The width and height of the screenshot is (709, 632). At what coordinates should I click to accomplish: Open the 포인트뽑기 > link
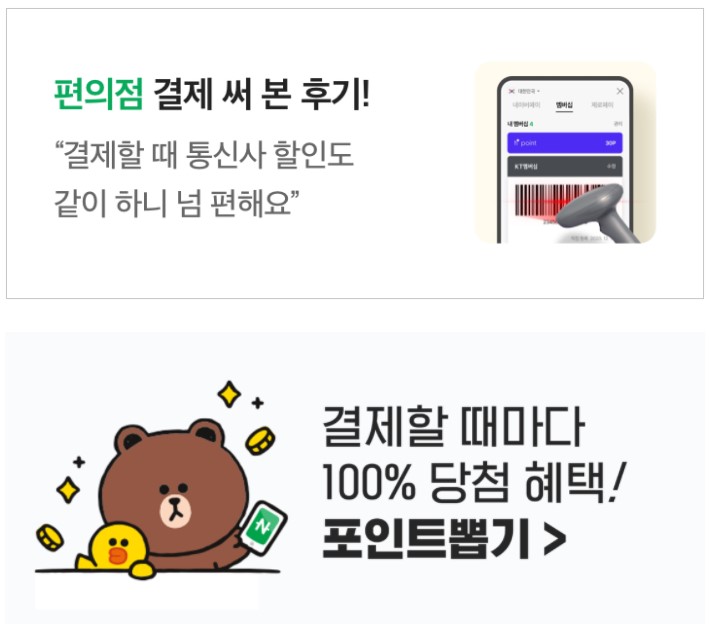point(444,538)
